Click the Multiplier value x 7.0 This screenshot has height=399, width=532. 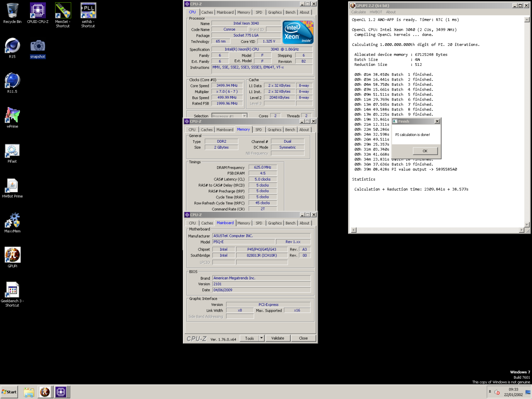pyautogui.click(x=227, y=92)
